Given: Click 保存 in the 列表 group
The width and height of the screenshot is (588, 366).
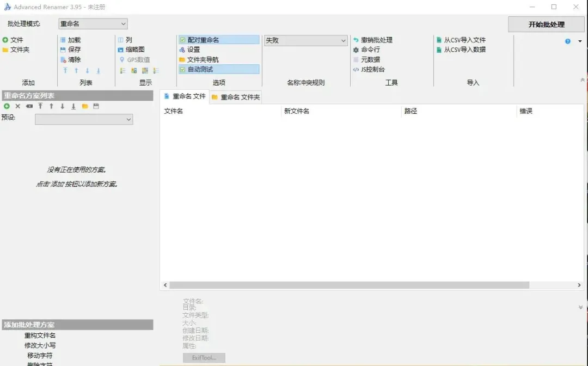Looking at the screenshot, I should point(70,50).
